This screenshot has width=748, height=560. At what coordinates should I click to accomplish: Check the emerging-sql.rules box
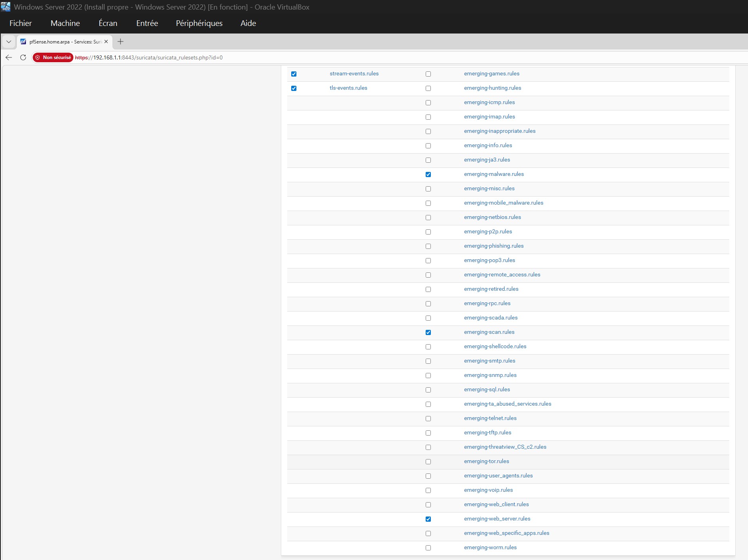[428, 390]
